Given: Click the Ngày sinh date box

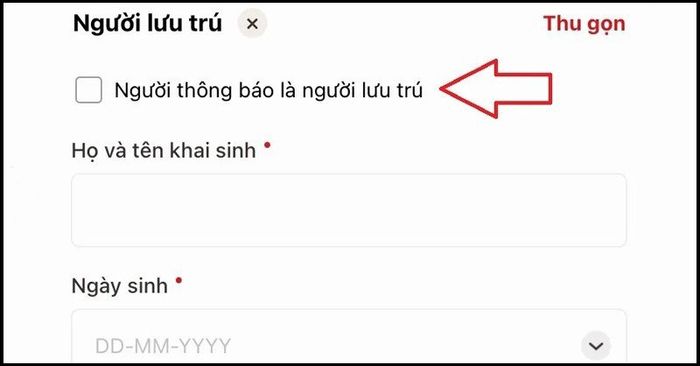Looking at the screenshot, I should coord(349,336).
